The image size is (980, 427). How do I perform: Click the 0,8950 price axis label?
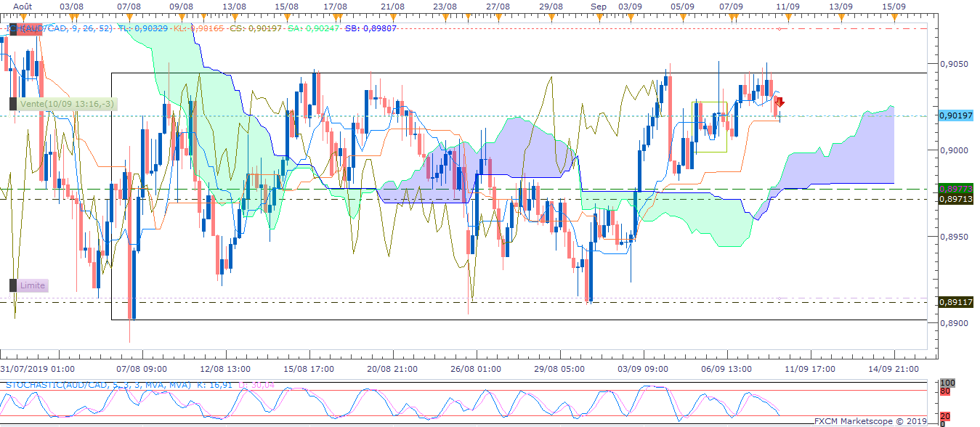click(x=953, y=237)
